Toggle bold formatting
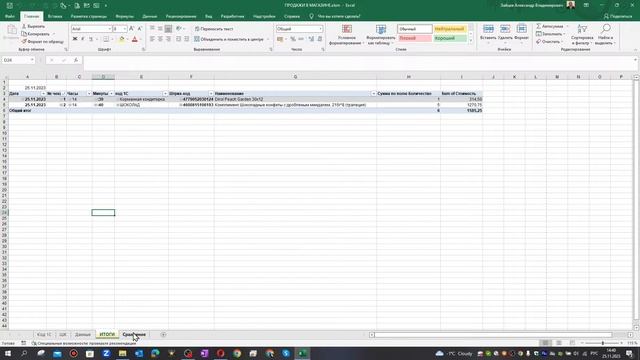This screenshot has height=360, width=640. 75,39
